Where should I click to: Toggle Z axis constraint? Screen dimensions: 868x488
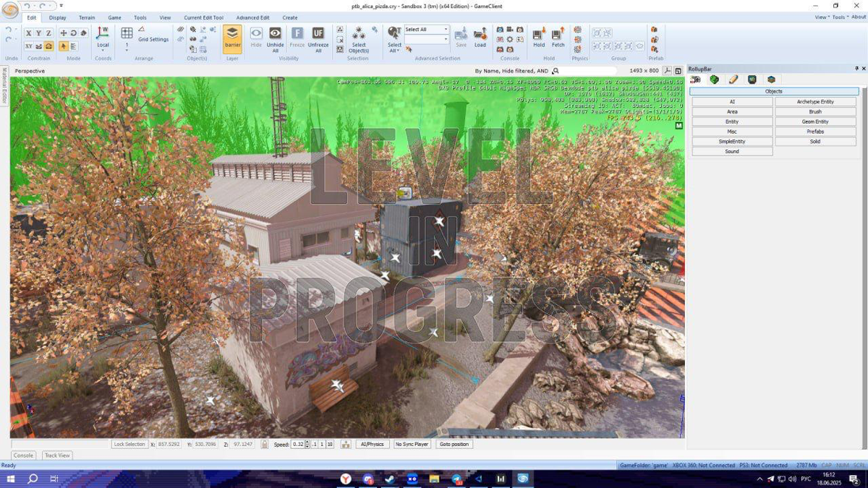[x=49, y=33]
